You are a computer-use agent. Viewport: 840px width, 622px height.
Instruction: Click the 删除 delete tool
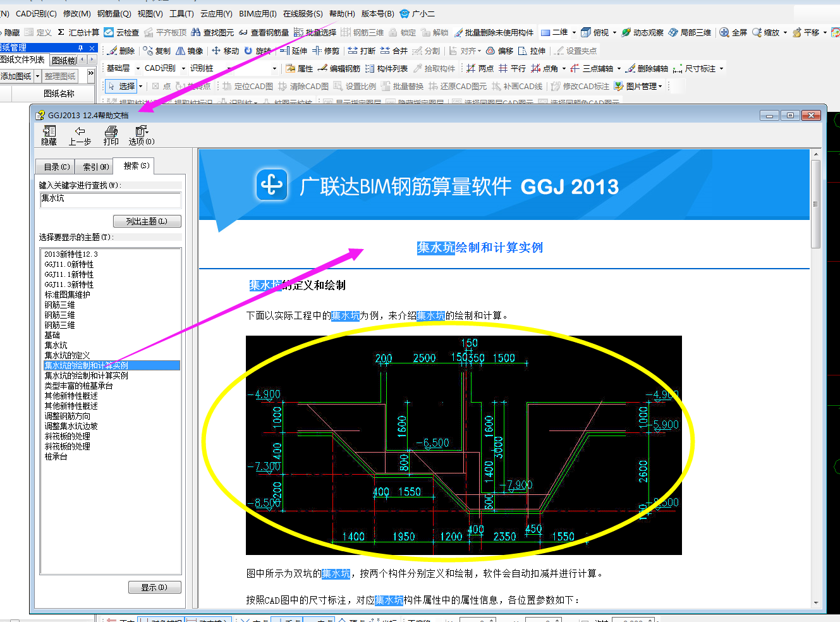coord(121,51)
